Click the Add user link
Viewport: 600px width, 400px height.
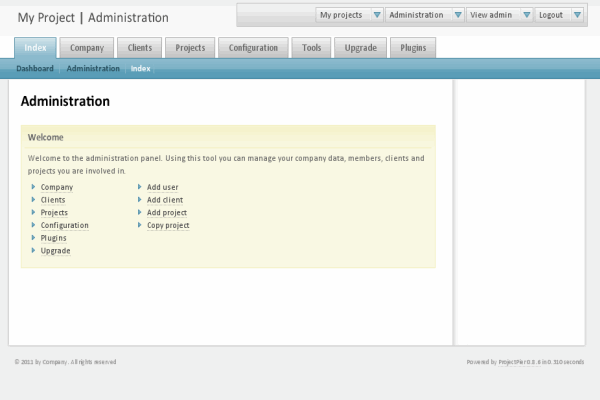click(162, 187)
